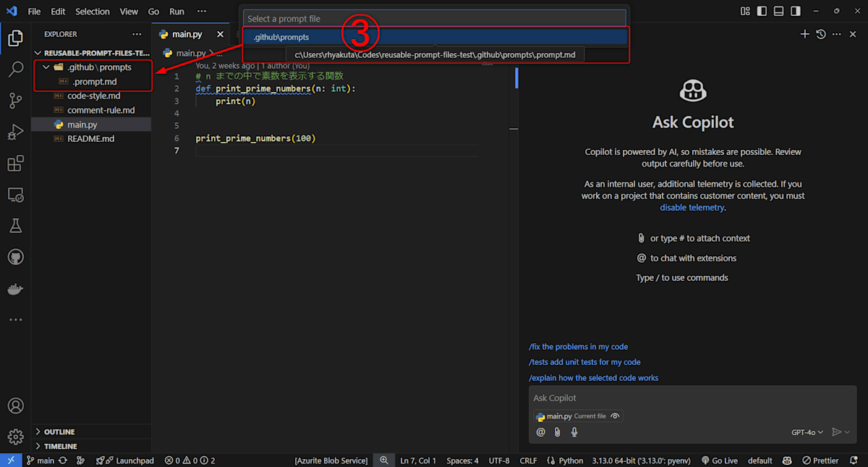The height and width of the screenshot is (467, 868).
Task: Collapse the .github\prompts folder
Action: [92, 67]
